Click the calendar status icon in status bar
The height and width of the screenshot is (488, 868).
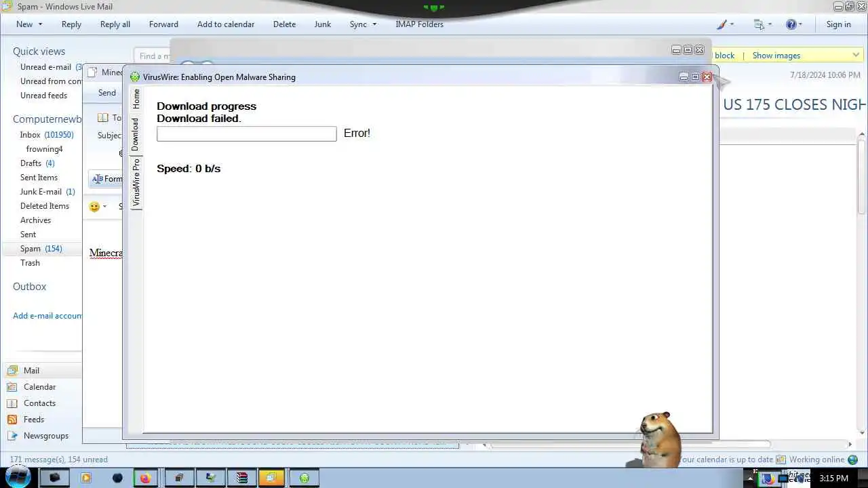tap(781, 460)
